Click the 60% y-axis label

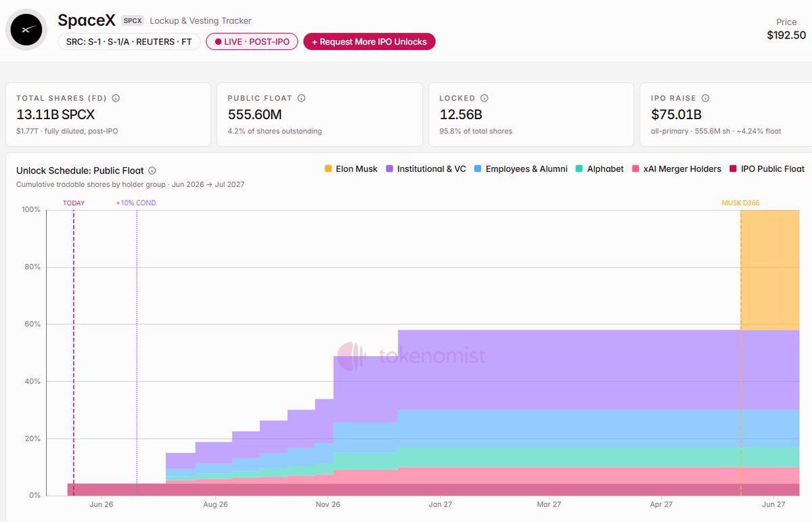32,324
